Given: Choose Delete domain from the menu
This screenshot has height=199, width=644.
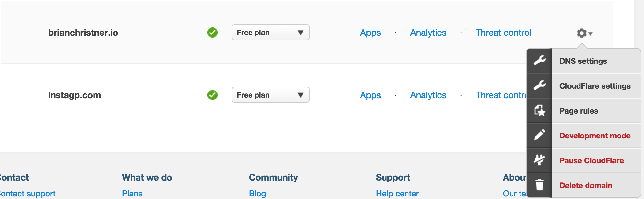Looking at the screenshot, I should pyautogui.click(x=586, y=185).
